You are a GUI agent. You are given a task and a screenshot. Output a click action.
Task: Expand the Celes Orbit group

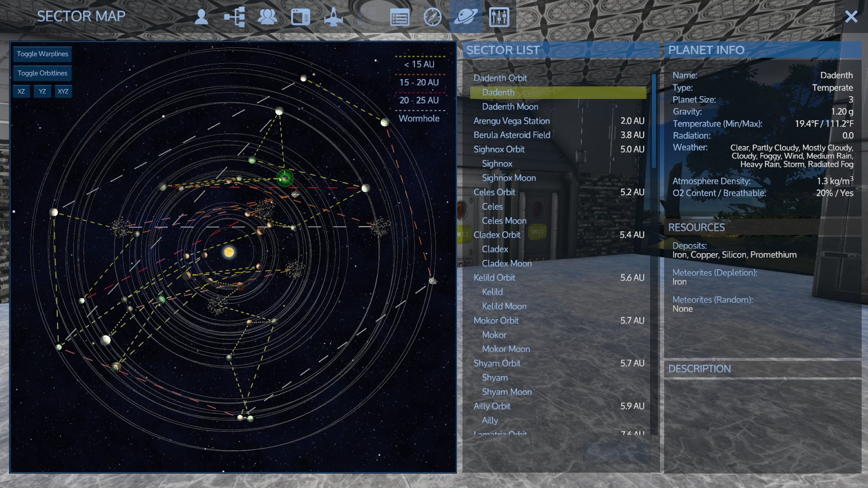pyautogui.click(x=494, y=192)
